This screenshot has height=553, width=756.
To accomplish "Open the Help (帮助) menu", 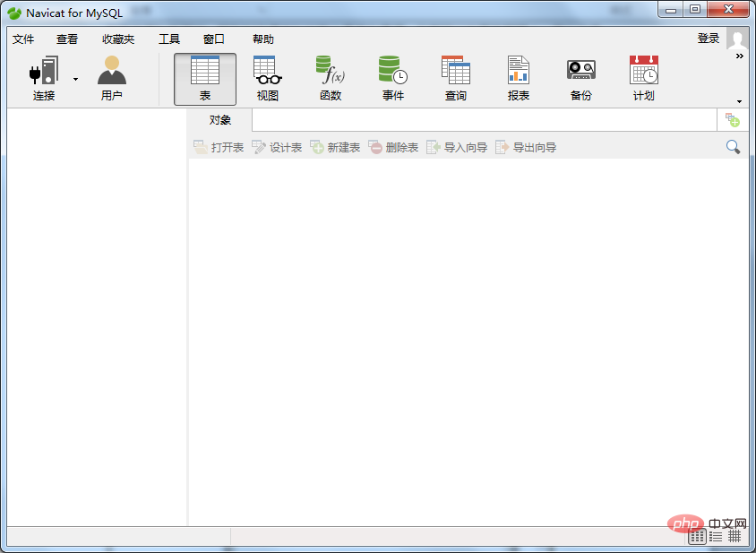I will point(263,39).
